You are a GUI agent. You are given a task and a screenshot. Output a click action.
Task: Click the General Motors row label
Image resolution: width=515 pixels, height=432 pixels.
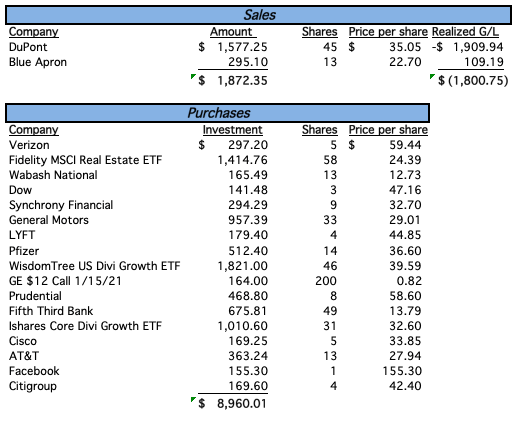click(x=49, y=220)
